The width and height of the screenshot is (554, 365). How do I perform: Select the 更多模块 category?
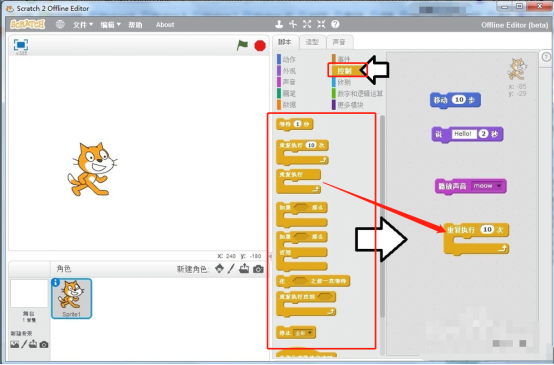348,105
